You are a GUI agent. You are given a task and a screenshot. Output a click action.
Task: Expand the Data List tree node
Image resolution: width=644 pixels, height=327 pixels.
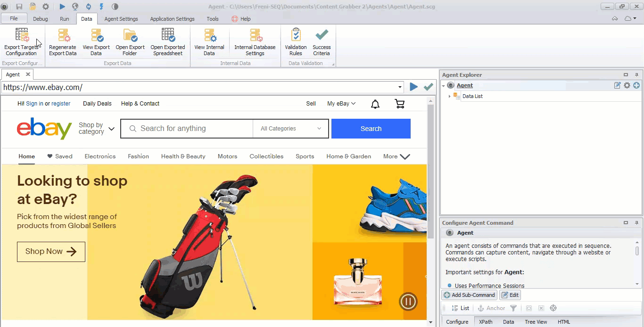coord(449,96)
